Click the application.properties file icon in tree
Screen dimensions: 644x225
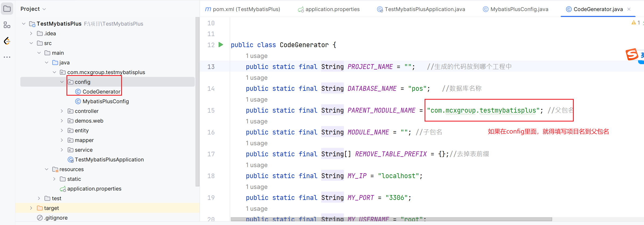(63, 189)
